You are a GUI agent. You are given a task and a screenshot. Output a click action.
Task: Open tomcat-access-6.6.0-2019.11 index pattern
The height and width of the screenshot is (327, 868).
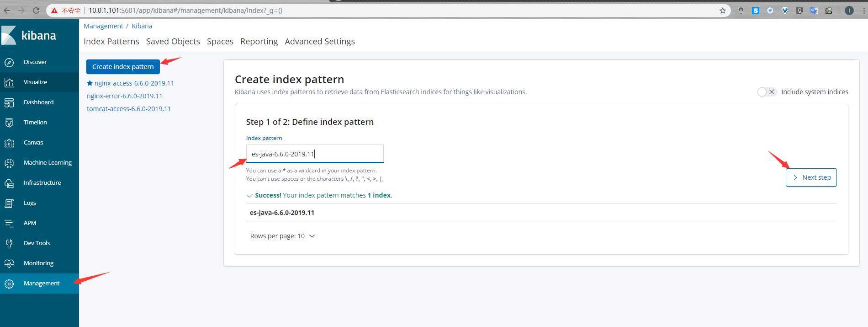[x=129, y=109]
